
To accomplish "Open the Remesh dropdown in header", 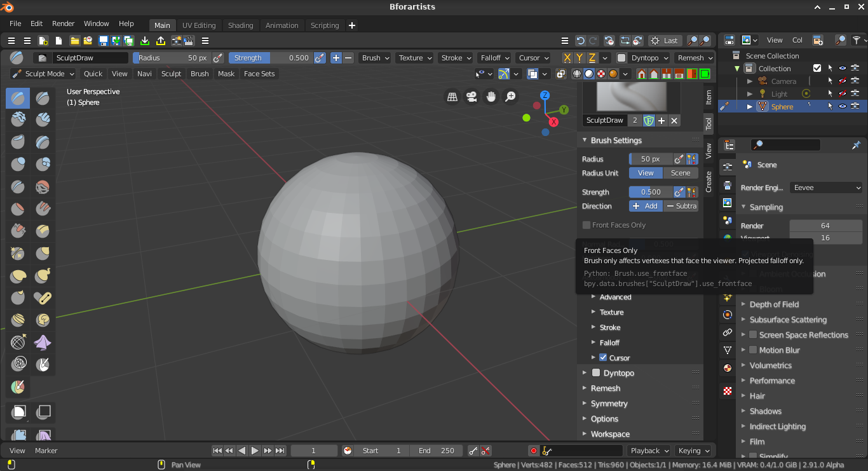I will (695, 58).
